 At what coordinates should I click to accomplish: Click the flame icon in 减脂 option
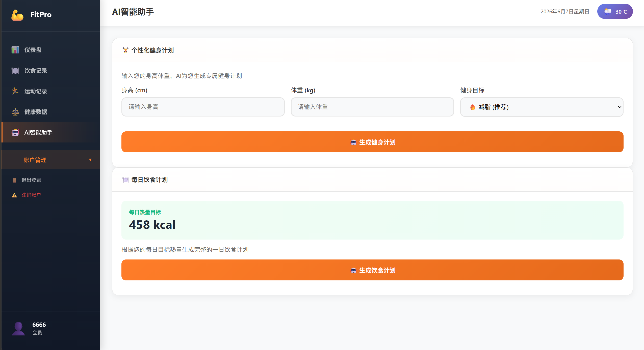(x=473, y=107)
